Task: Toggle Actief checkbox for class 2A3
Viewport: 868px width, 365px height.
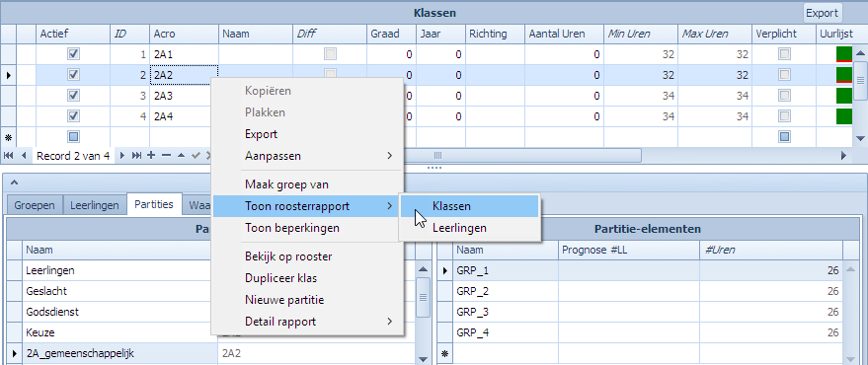Action: [73, 95]
